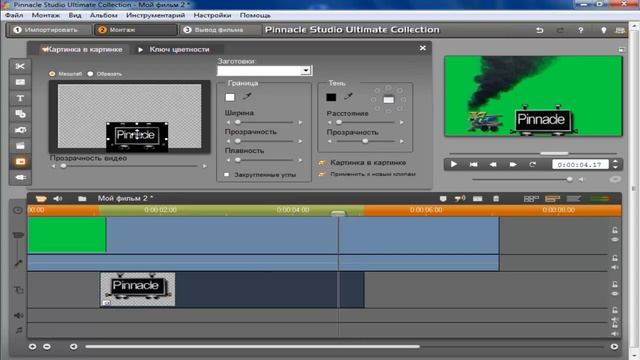Screen dimensions: 640x360
Task: Click the preview timecode field
Action: pos(580,164)
